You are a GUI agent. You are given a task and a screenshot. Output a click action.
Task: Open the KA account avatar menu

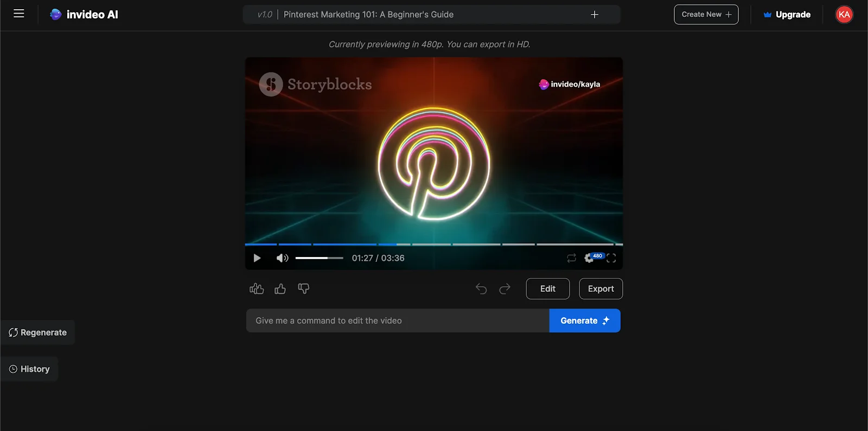[x=844, y=15]
